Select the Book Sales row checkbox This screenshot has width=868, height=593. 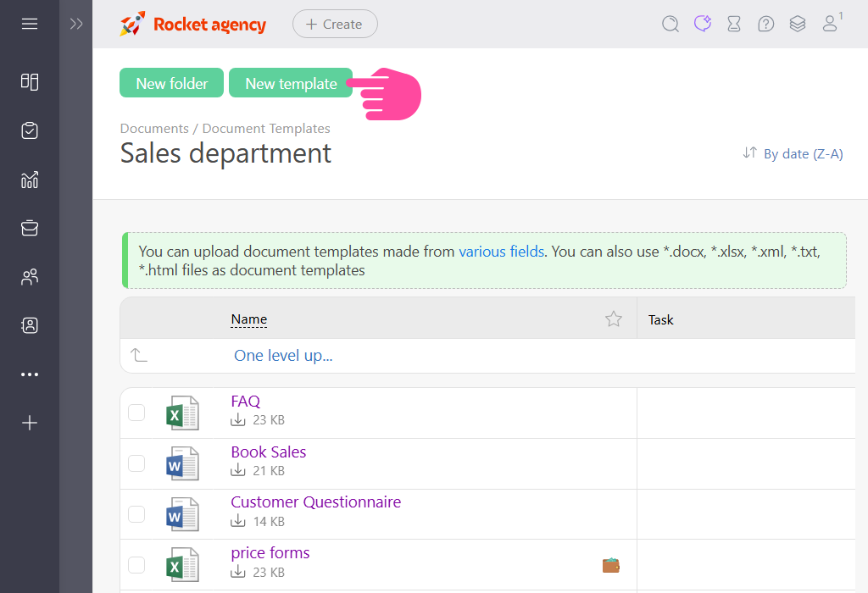[136, 463]
